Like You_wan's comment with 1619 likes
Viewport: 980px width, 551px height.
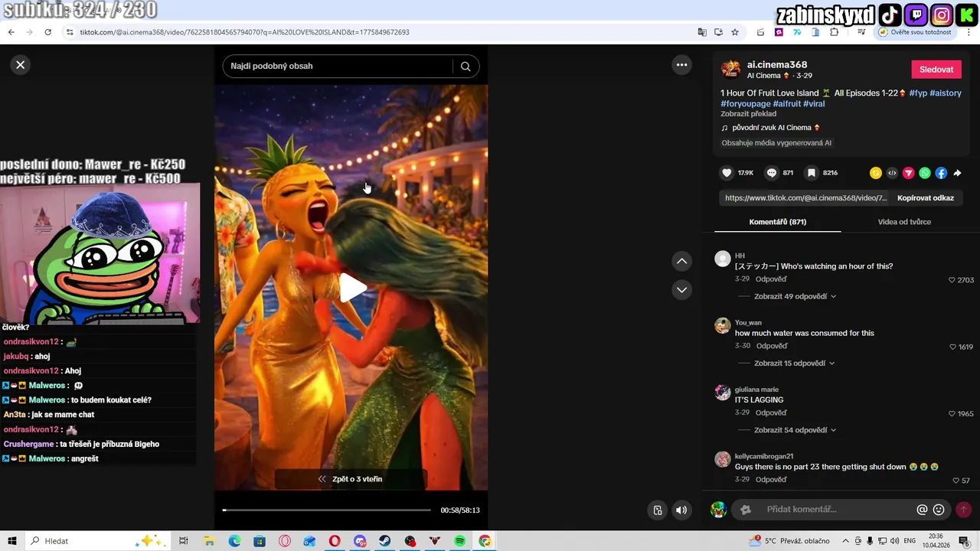coord(952,347)
